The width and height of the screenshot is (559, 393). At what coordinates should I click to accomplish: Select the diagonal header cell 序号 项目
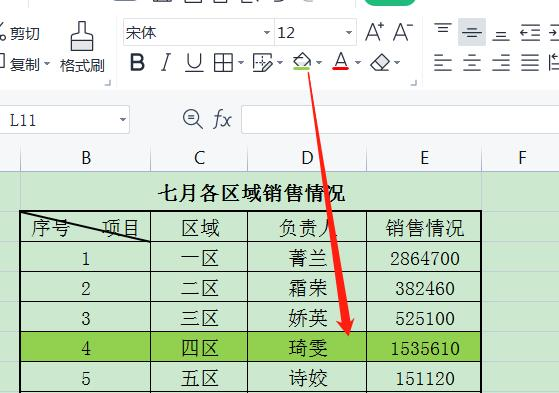(86, 227)
